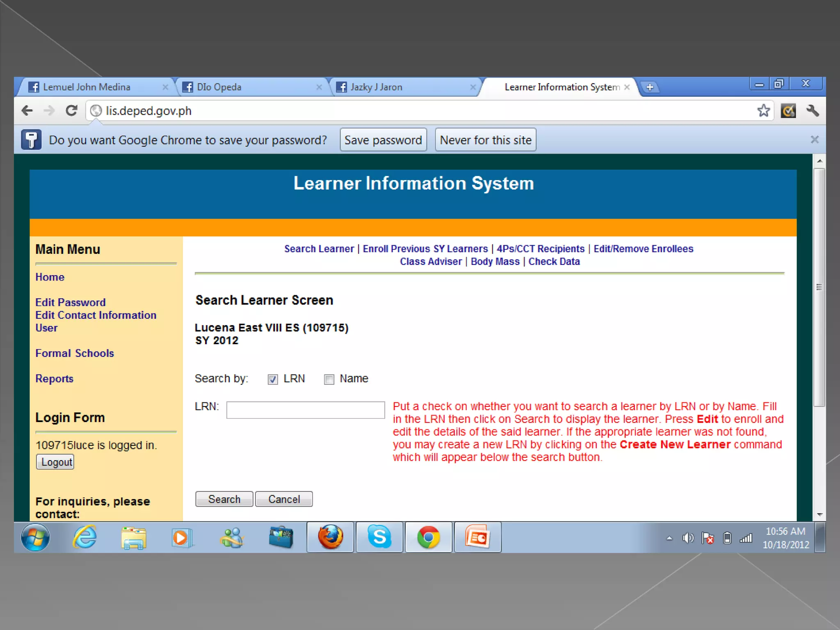Open the Edit/Remove Enrollees link
The height and width of the screenshot is (630, 840).
[x=644, y=249]
